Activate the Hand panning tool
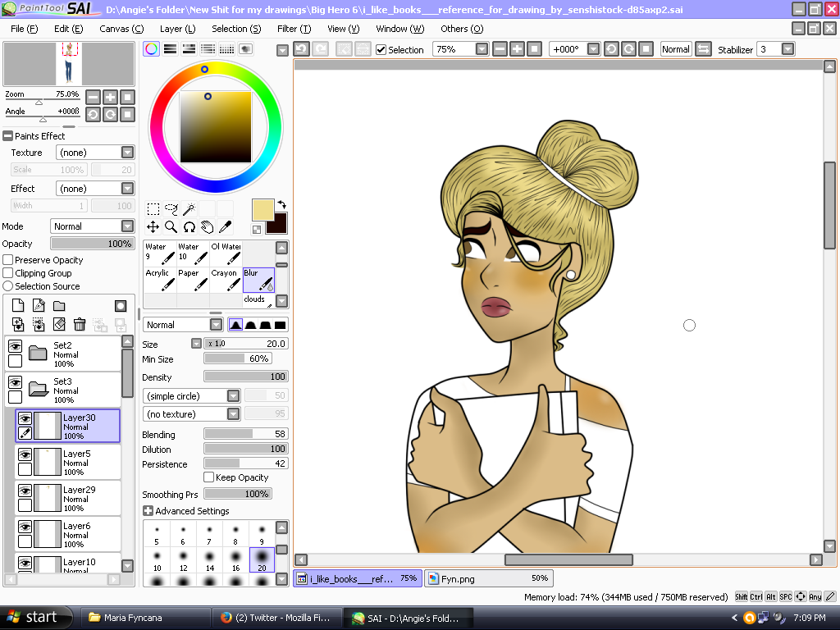The height and width of the screenshot is (630, 840). 208,226
